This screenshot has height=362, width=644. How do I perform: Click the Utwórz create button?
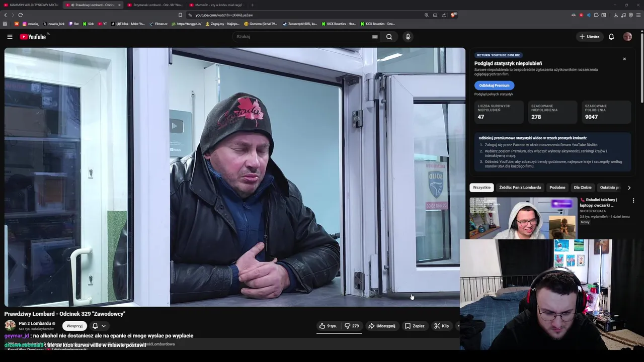tap(590, 37)
